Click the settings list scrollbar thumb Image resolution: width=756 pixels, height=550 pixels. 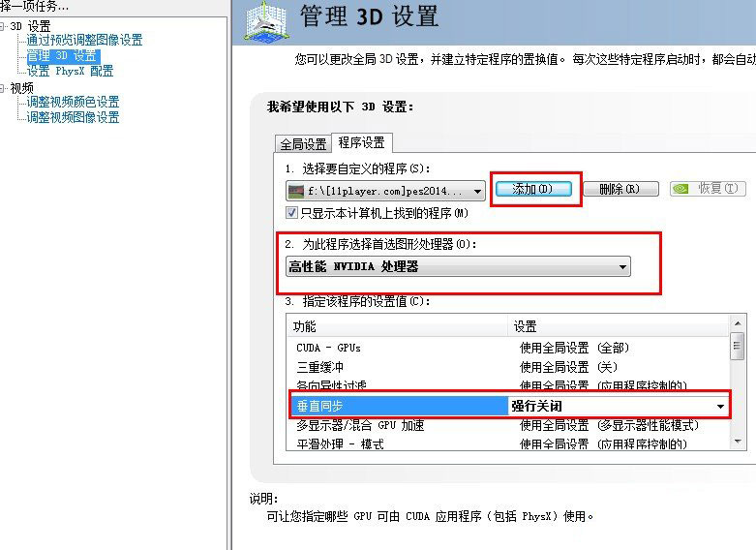pyautogui.click(x=738, y=346)
